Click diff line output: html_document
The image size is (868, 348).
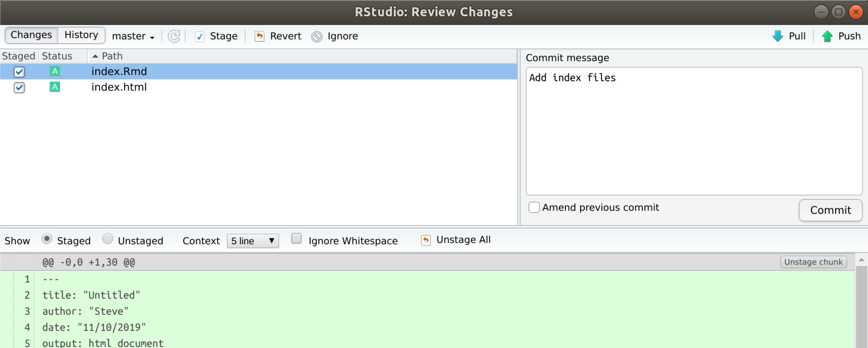tap(103, 343)
